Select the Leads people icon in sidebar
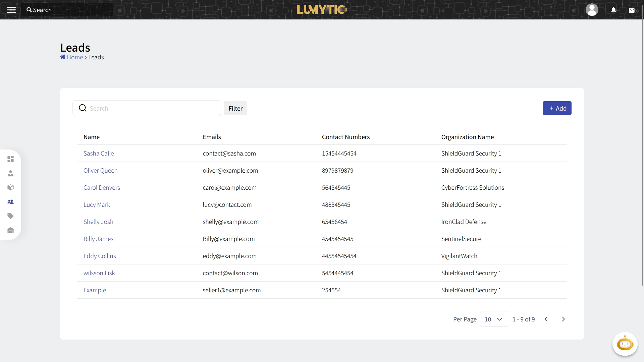 pyautogui.click(x=10, y=201)
